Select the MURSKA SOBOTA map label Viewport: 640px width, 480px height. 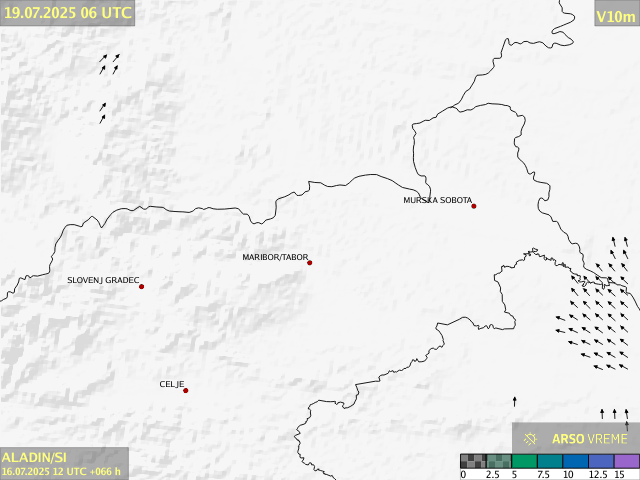tap(438, 200)
